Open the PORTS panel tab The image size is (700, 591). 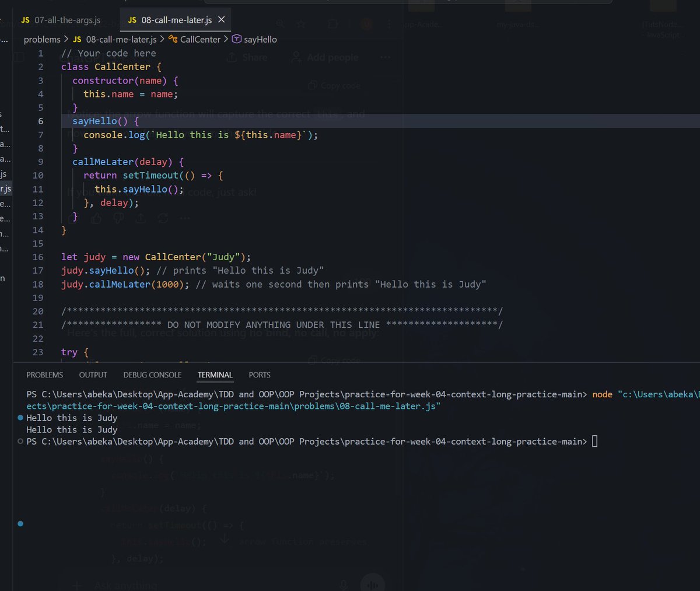[260, 375]
